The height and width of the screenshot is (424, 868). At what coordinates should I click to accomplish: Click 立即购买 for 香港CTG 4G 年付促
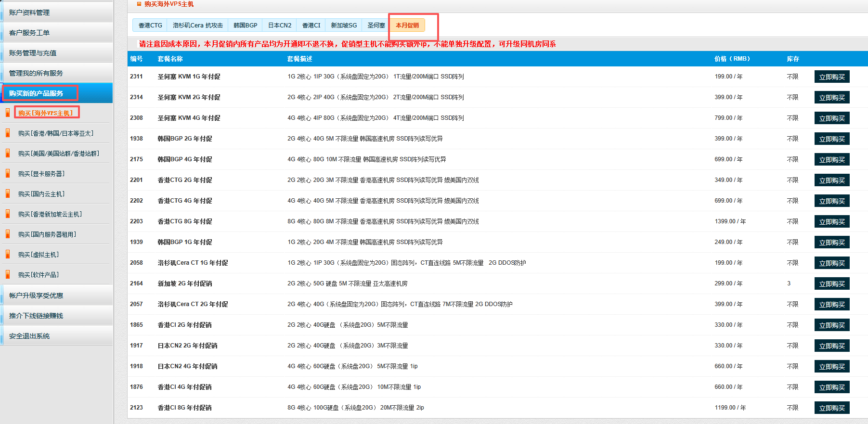(832, 201)
